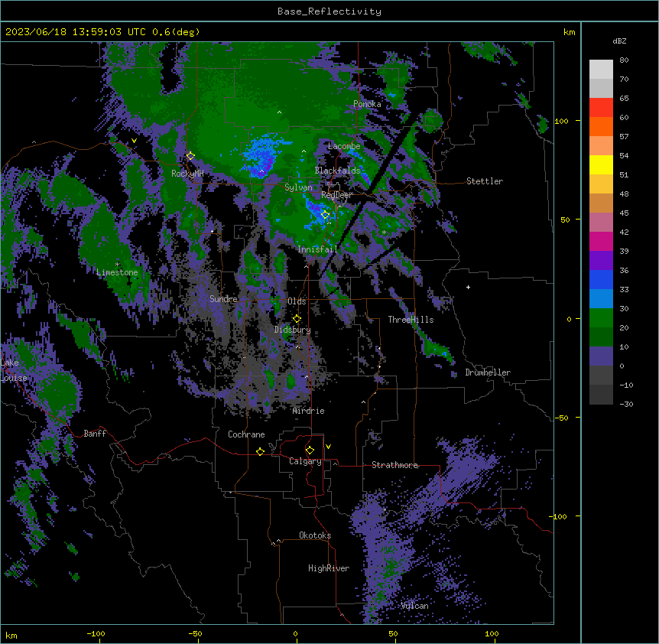
Task: Click the Drumheller town label
Action: point(488,372)
